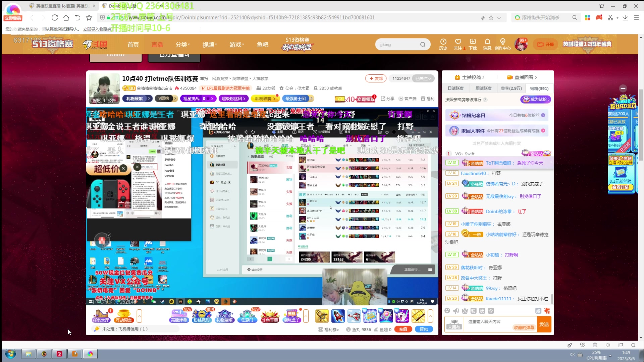Image resolution: width=644 pixels, height=362 pixels.
Task: Open 高能弹幕 danmaku icon
Action: 179,316
